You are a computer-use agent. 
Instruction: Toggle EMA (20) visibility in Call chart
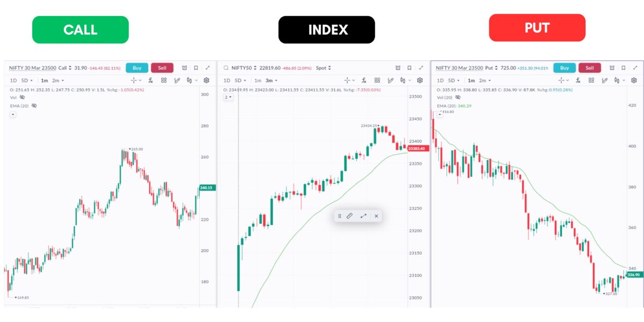pos(34,106)
